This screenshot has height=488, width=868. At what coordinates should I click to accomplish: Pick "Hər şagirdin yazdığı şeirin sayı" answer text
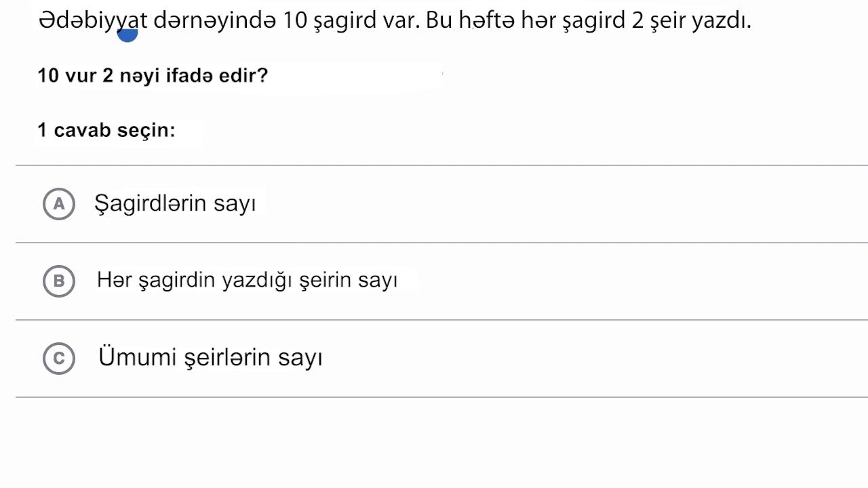point(247,280)
